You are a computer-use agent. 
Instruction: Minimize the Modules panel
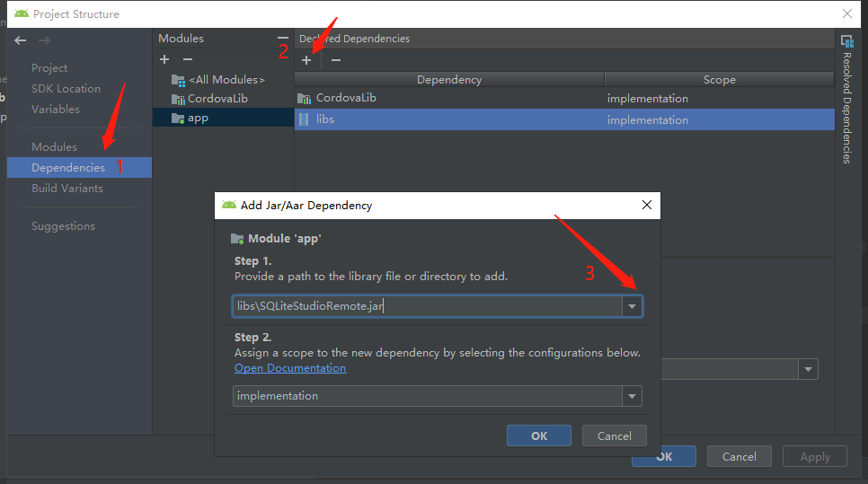[x=283, y=39]
